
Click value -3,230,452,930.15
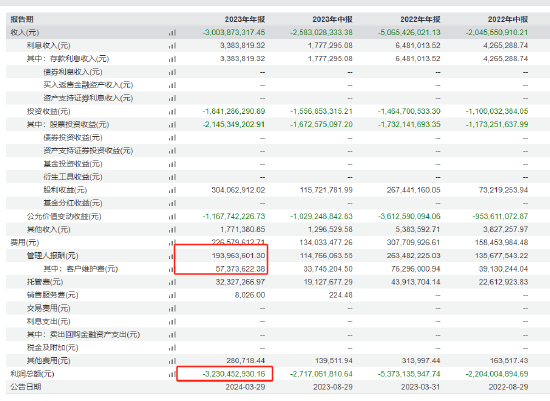[234, 374]
